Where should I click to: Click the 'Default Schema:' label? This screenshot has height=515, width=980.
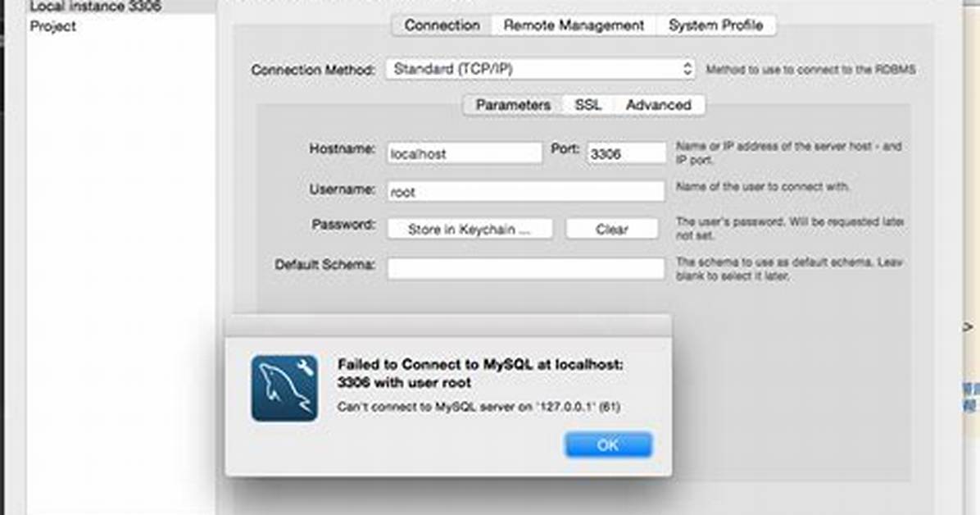tap(325, 264)
